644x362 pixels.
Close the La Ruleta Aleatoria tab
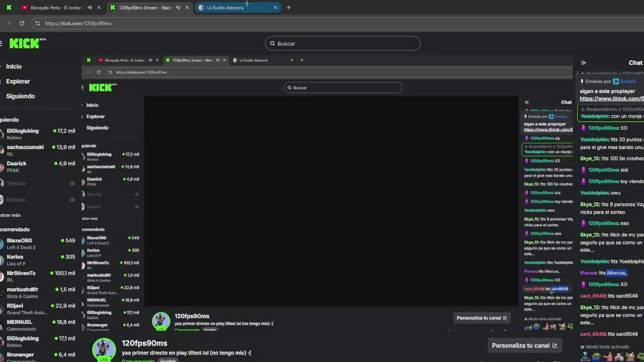(275, 8)
